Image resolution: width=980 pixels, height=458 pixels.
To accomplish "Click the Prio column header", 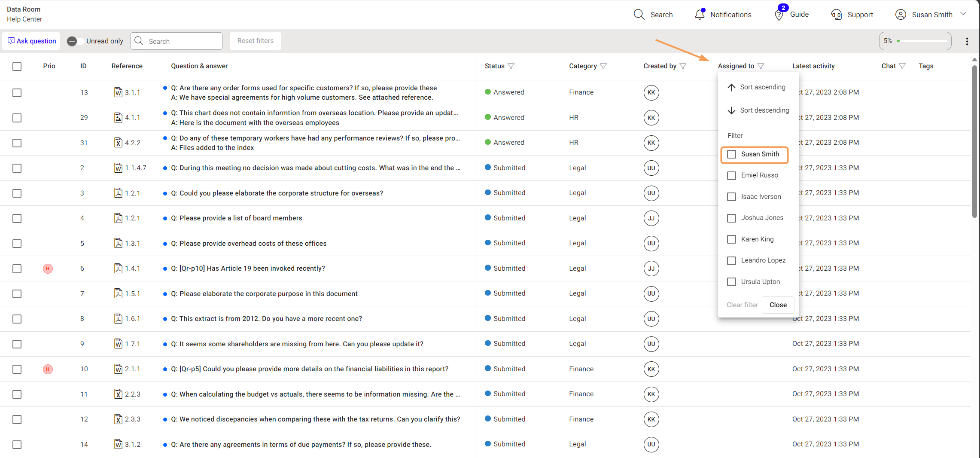I will coord(49,66).
